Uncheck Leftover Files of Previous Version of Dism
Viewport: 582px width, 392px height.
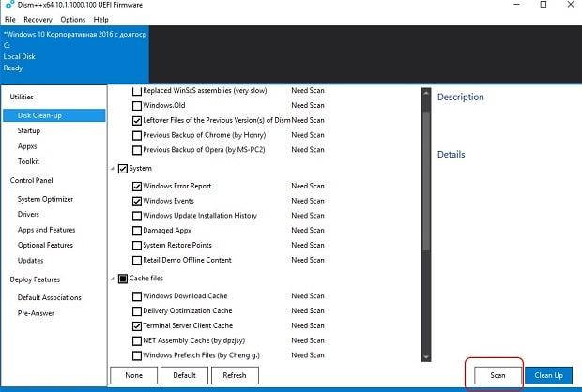[137, 121]
